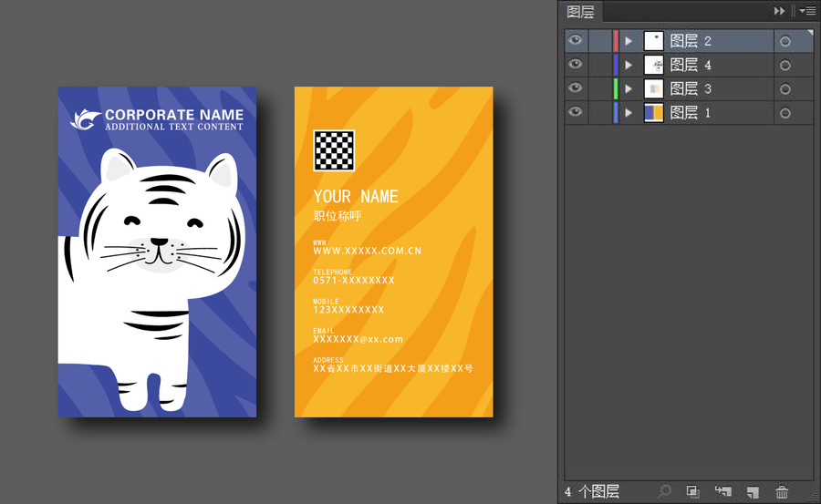Click the blue color strip of 图层 4

pyautogui.click(x=616, y=65)
